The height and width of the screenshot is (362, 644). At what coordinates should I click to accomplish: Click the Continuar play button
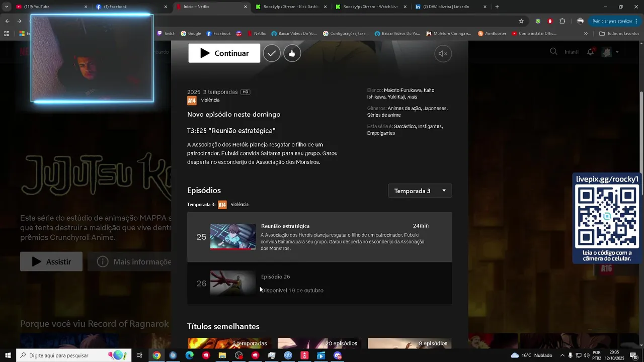[224, 53]
